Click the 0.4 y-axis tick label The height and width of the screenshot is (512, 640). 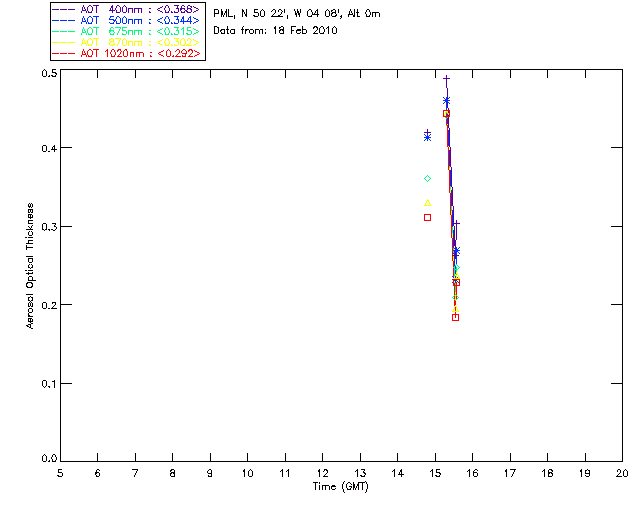click(x=49, y=148)
